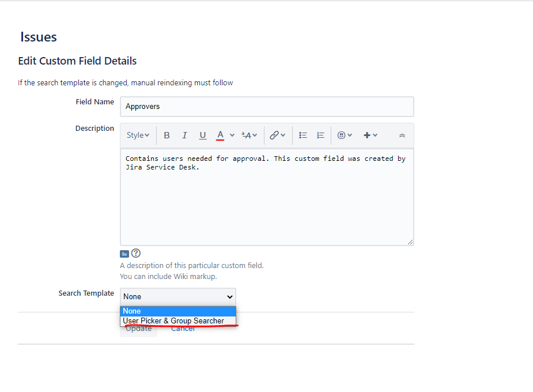Click the Cancel link
The image size is (533, 392).
point(183,329)
